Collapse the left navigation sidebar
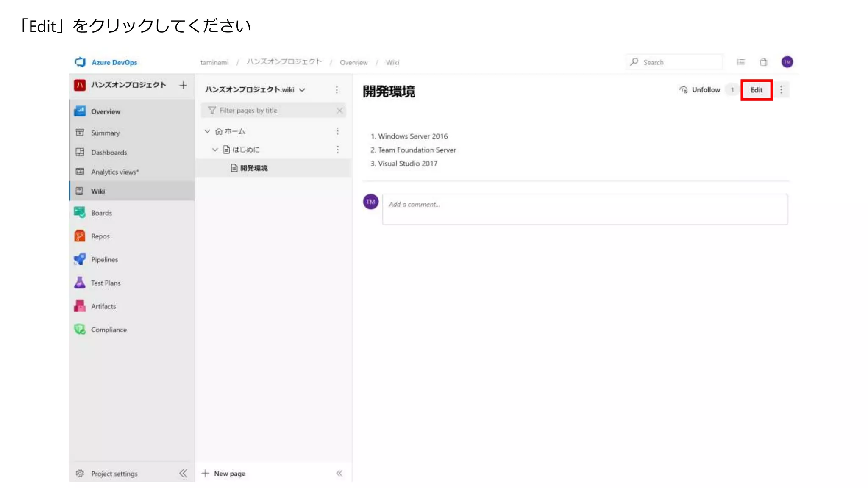 [x=183, y=474]
